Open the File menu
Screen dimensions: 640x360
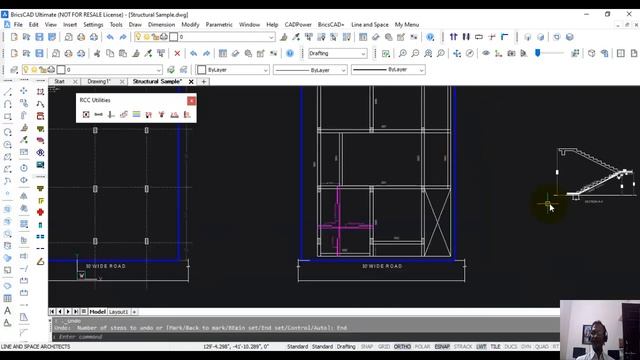(18, 25)
